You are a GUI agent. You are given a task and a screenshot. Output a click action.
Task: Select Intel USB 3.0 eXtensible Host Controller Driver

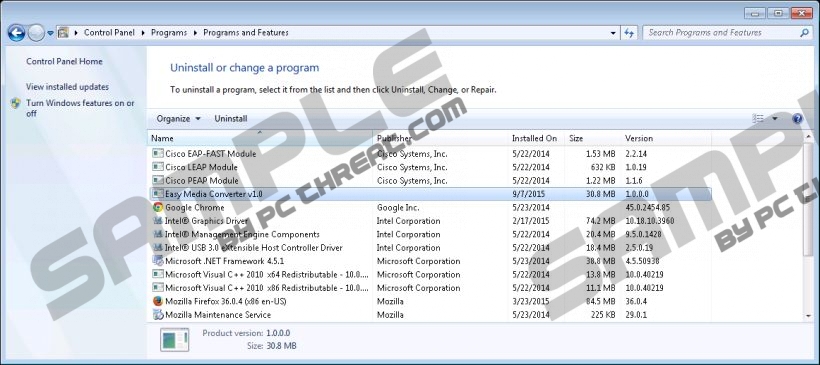click(430, 248)
